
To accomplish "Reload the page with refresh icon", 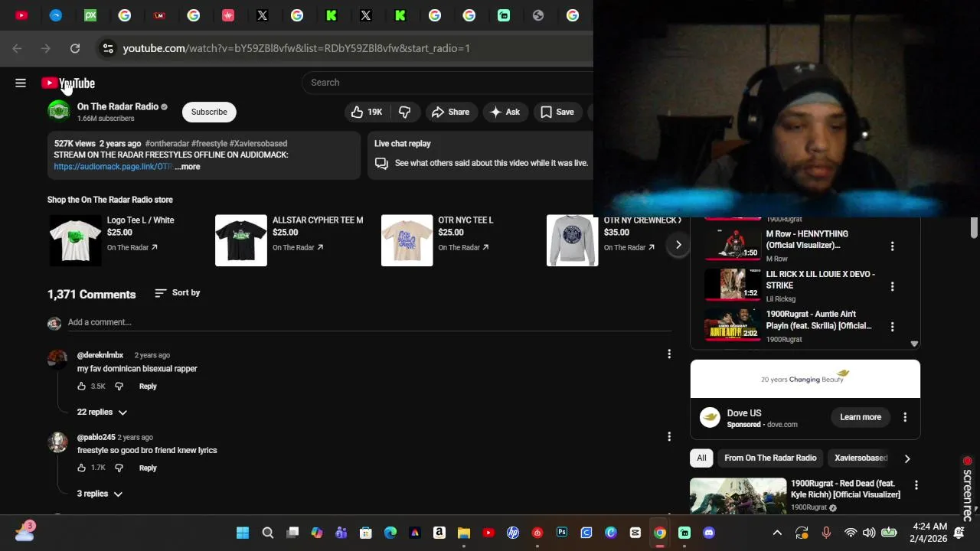I will [75, 48].
